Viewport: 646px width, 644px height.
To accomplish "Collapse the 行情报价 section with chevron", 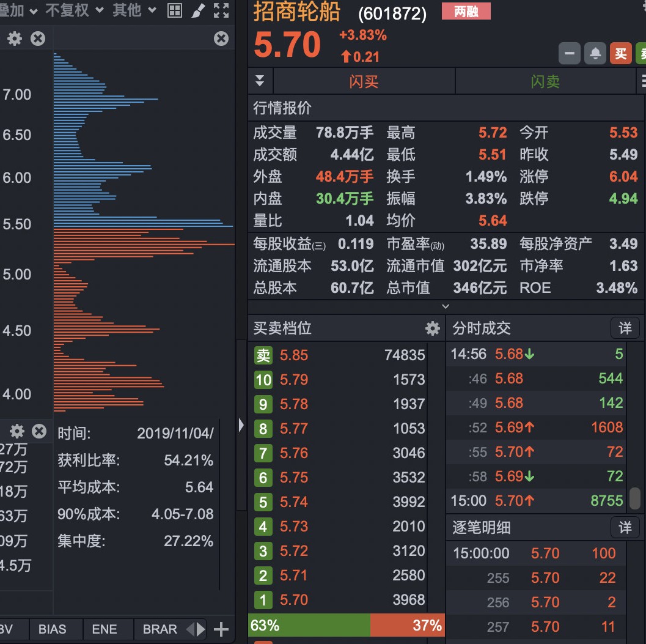I will [x=446, y=306].
